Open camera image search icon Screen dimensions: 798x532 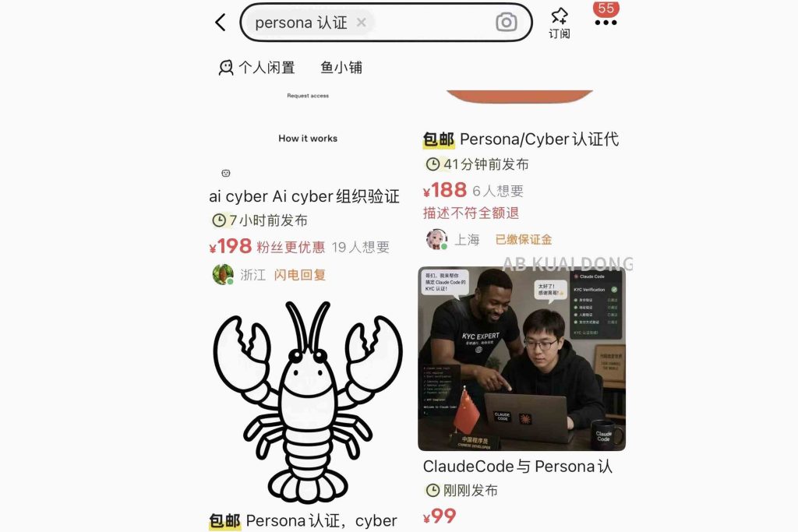click(506, 23)
